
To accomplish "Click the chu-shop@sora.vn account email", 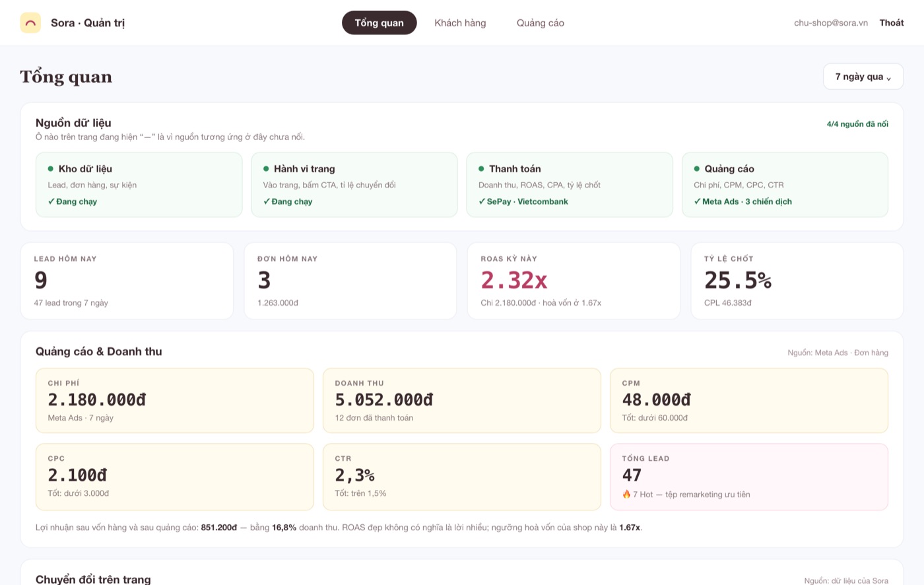I will [x=830, y=23].
